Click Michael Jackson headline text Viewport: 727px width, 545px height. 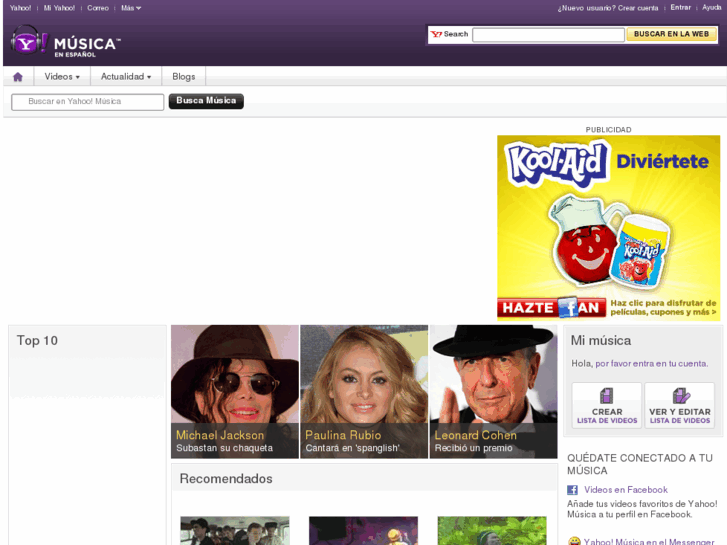tap(220, 435)
